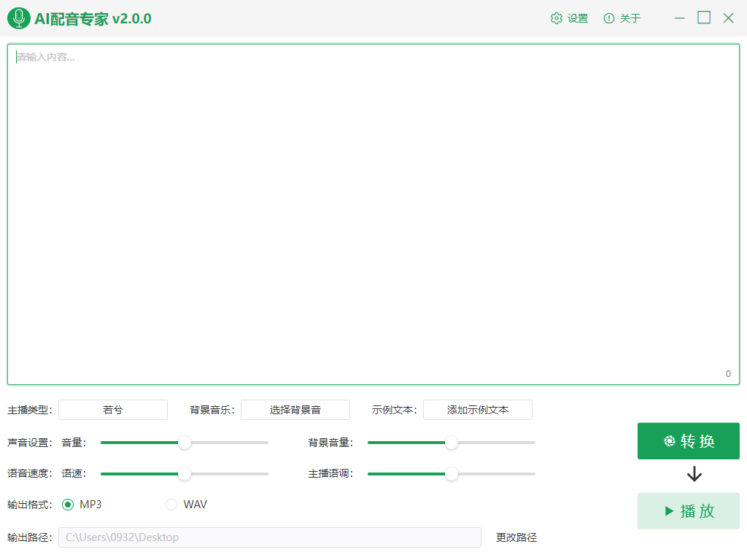
Task: Open the 主播类型 selector showing 若兮
Action: coord(113,410)
